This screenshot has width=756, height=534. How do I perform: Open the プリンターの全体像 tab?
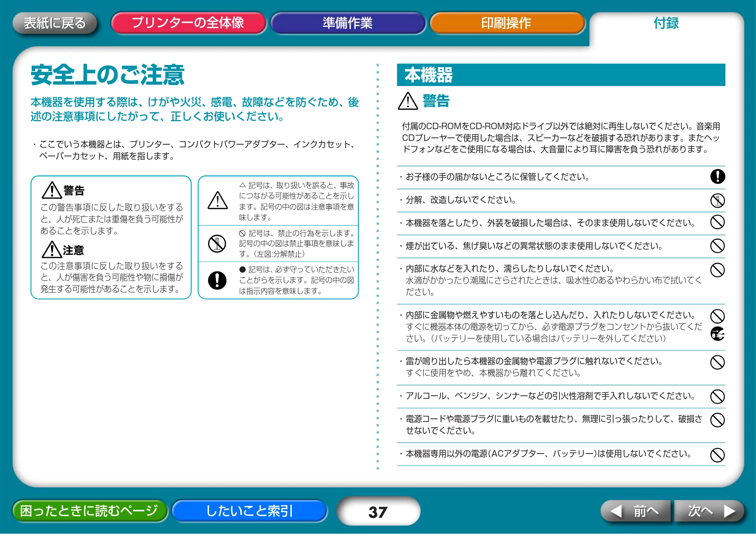click(x=188, y=23)
